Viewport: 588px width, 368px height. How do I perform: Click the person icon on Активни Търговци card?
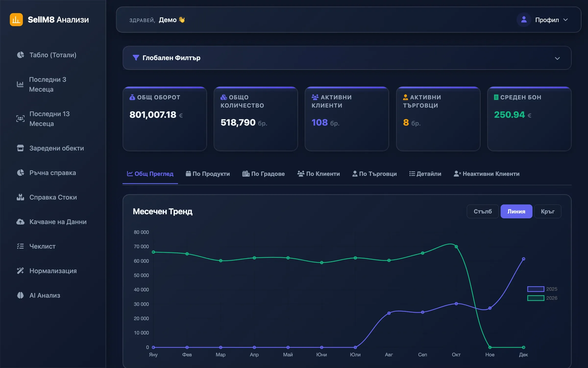[x=405, y=97]
